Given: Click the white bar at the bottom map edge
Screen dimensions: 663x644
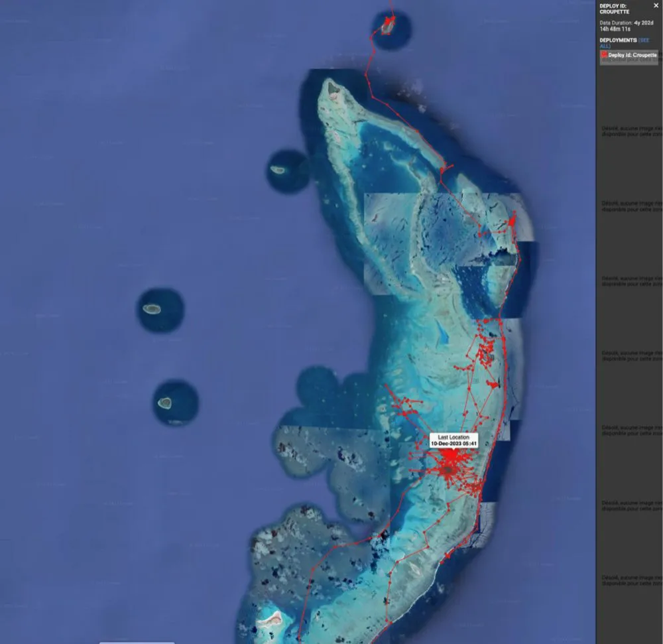Looking at the screenshot, I should pyautogui.click(x=137, y=641).
